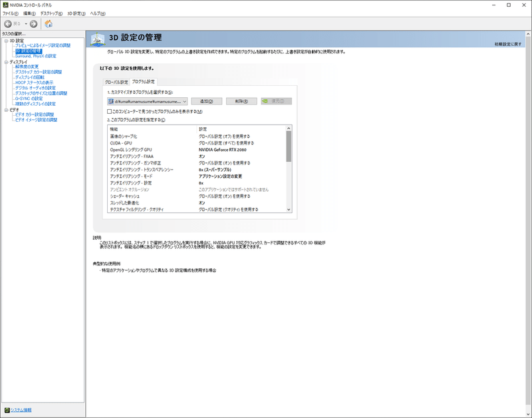Collapse the ディスプレイ tree node

[x=6, y=62]
